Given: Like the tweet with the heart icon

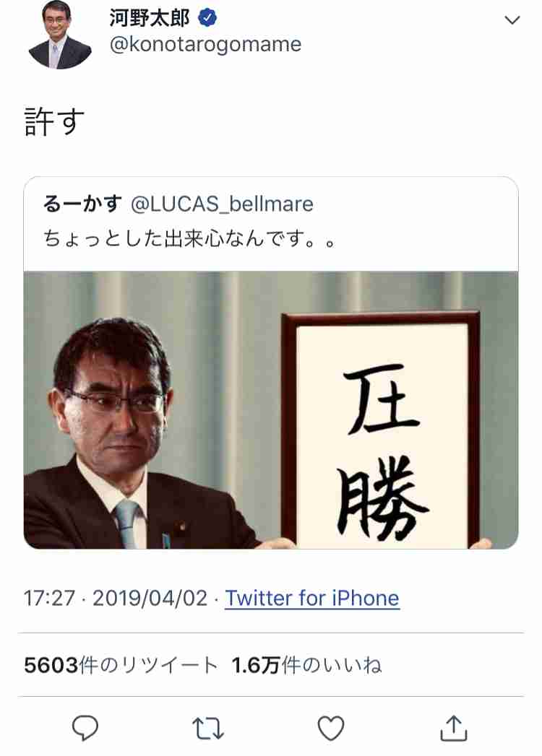Looking at the screenshot, I should [x=331, y=728].
